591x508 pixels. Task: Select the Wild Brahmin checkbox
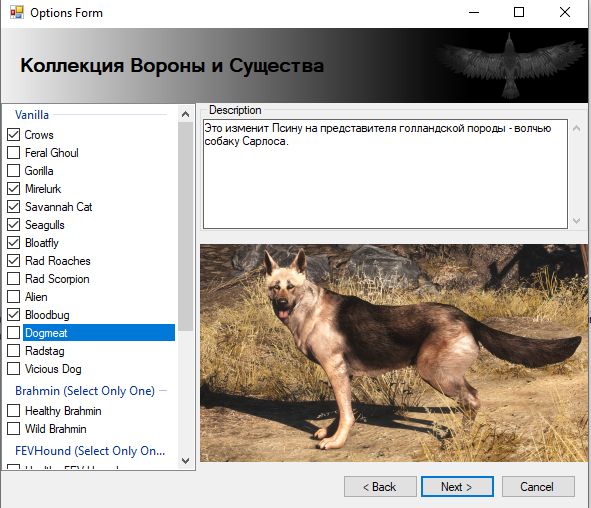point(14,428)
